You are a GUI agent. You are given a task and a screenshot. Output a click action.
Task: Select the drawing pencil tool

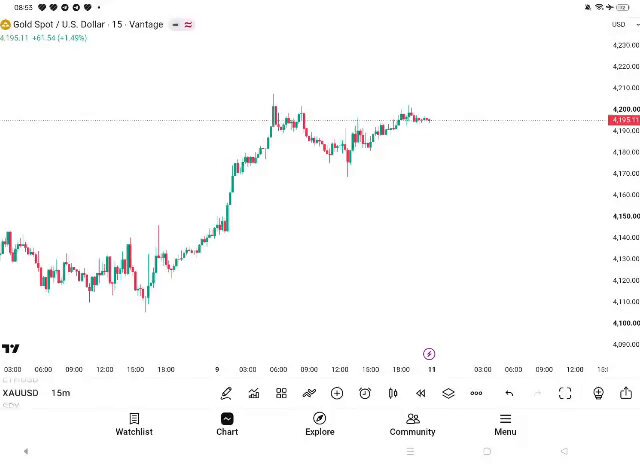(x=226, y=393)
